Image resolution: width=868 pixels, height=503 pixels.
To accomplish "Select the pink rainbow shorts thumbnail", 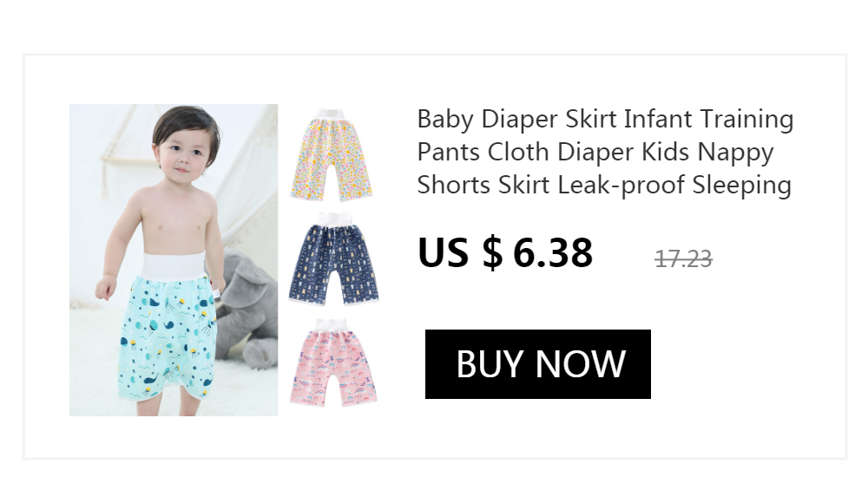I will (x=333, y=363).
